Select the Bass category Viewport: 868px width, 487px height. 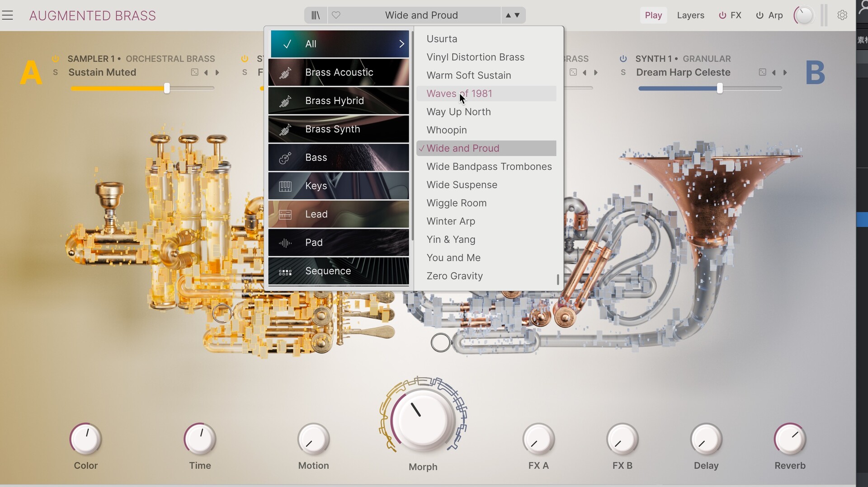339,158
